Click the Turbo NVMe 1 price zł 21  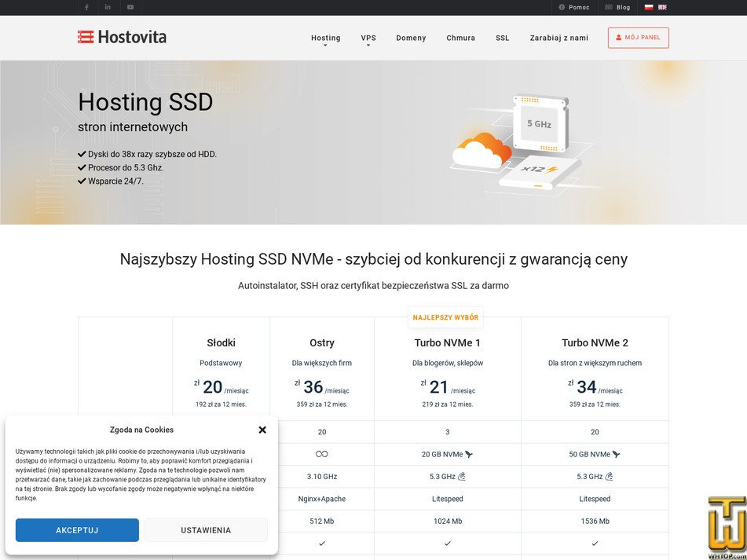point(448,387)
